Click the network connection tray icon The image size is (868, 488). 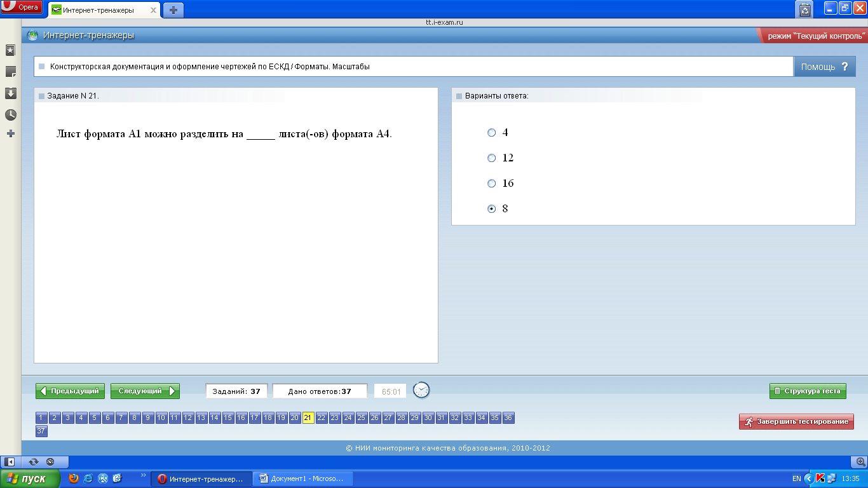831,479
